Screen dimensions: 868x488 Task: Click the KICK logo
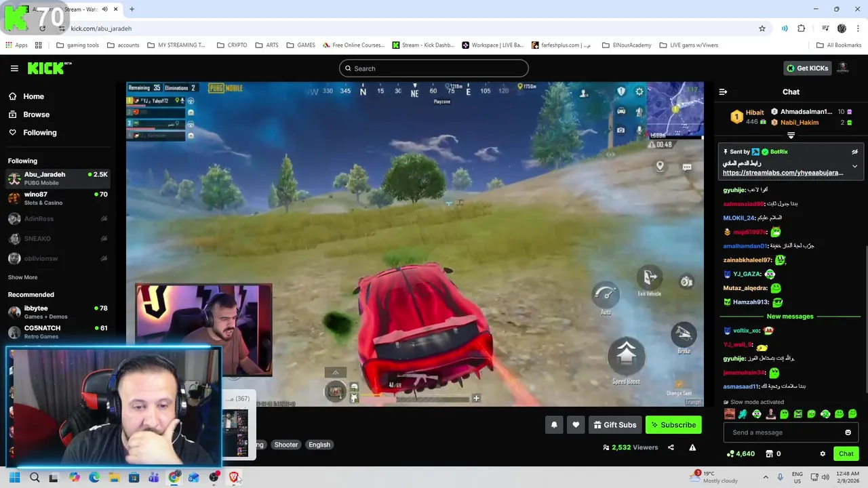coord(49,68)
